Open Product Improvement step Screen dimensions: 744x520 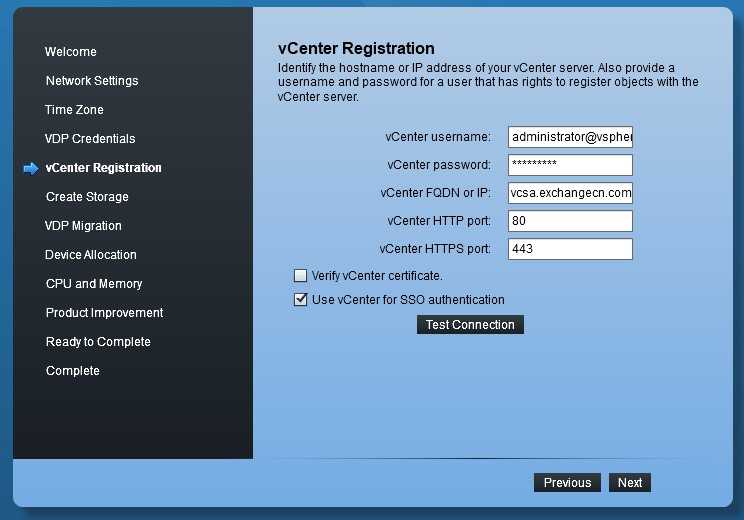(x=104, y=313)
